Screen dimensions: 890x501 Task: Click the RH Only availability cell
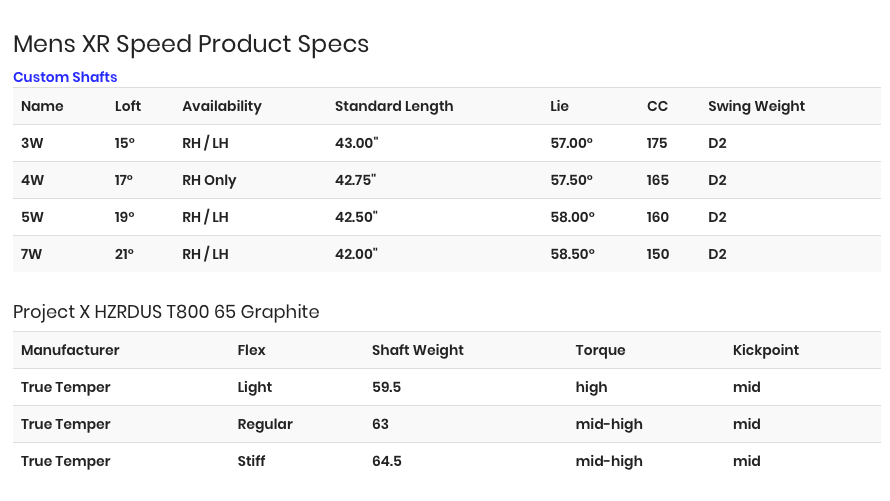click(209, 180)
